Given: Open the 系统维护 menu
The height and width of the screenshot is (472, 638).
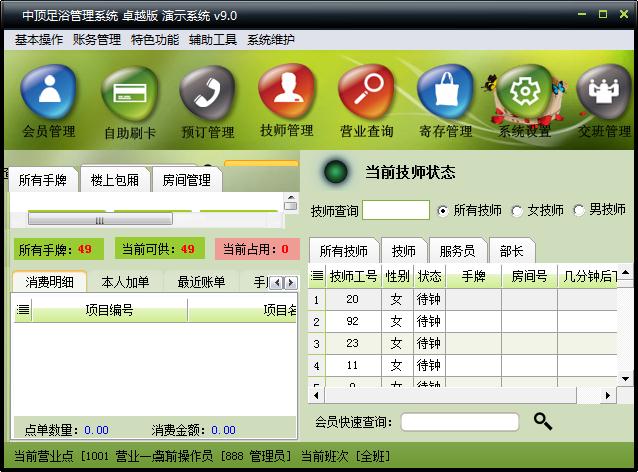Looking at the screenshot, I should [x=271, y=39].
